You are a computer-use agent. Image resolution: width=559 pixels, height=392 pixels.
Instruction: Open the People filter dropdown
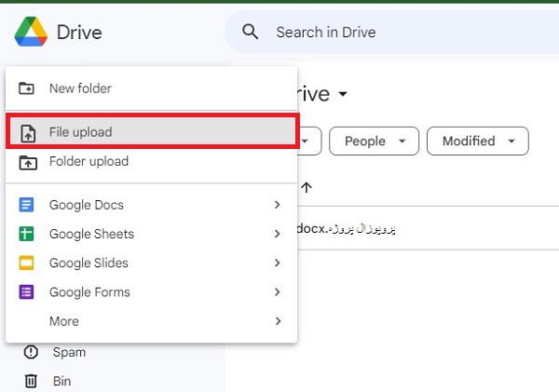374,142
